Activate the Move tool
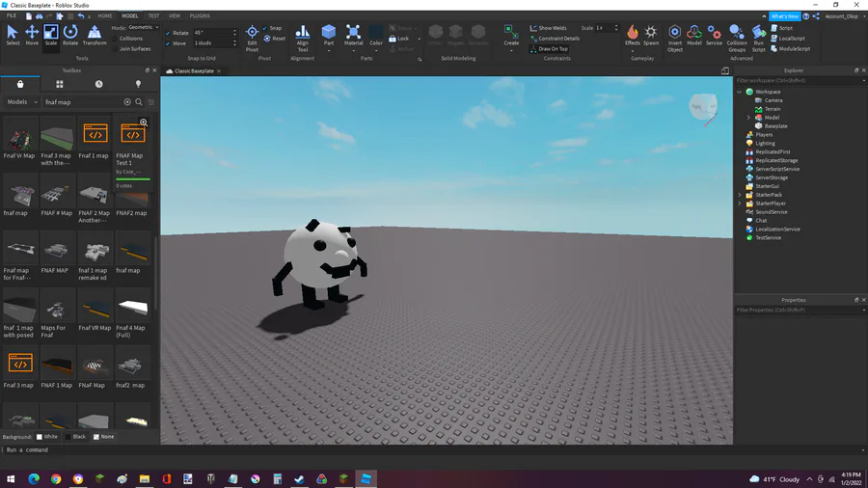868x488 pixels. (32, 36)
